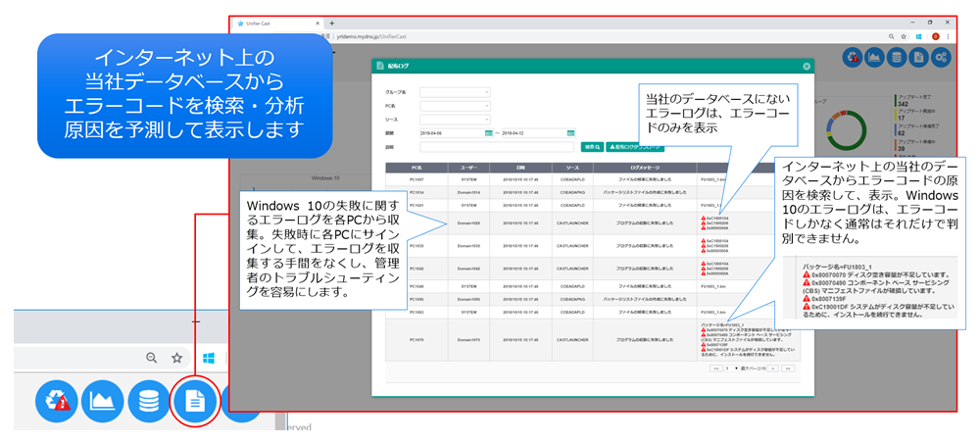Go to last page with >> button
This screenshot has height=443, width=980.
788,369
